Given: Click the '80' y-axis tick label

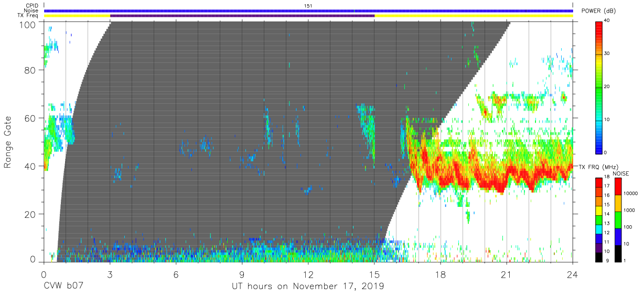Looking at the screenshot, I should point(30,70).
